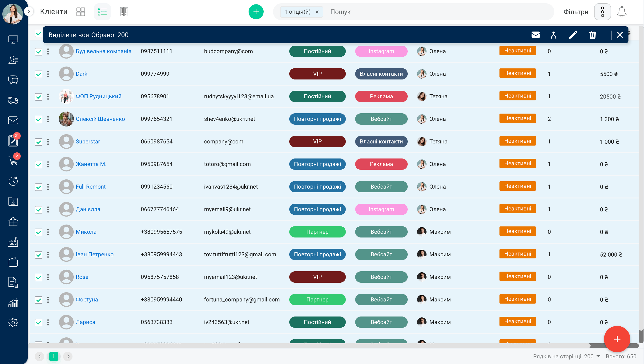This screenshot has height=364, width=644.
Task: Uncheck the Dark client row checkbox
Action: pyautogui.click(x=39, y=74)
